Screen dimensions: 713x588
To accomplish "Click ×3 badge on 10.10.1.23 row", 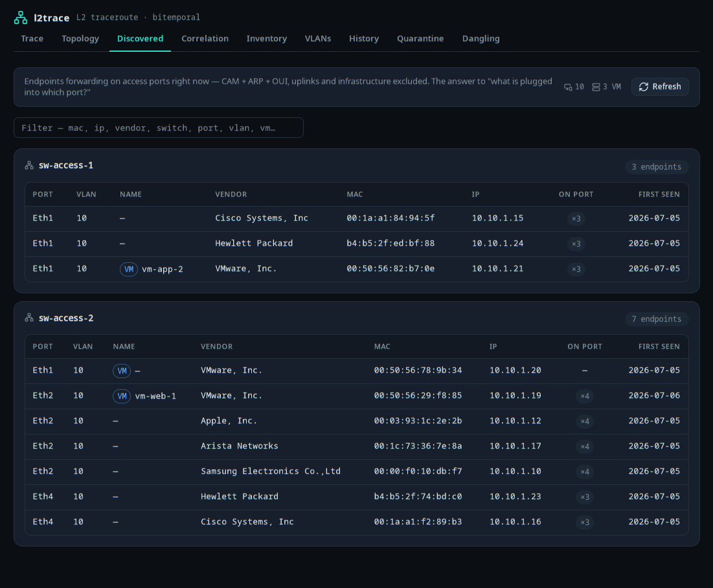I will pos(585,497).
